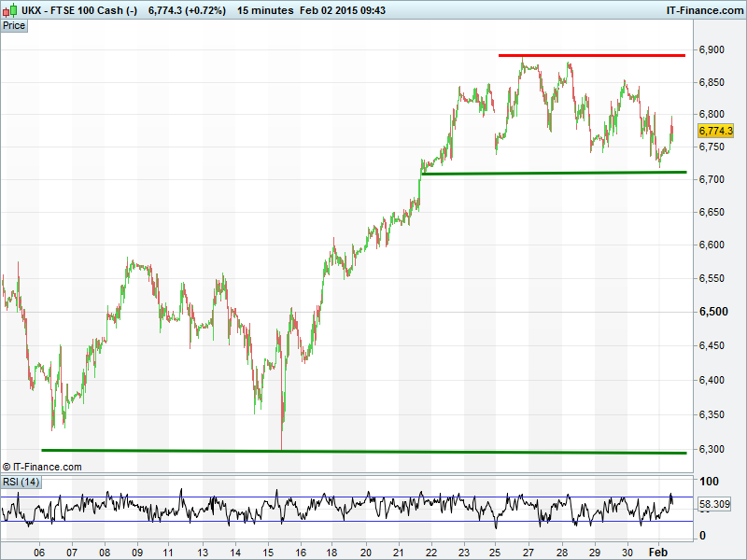Click the © IT-Finance.com watermark
Image resolution: width=747 pixels, height=560 pixels.
[42, 467]
